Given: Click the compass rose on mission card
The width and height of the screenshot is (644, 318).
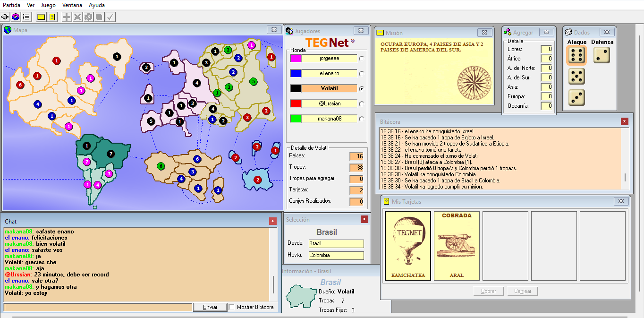Looking at the screenshot, I should coord(475,82).
